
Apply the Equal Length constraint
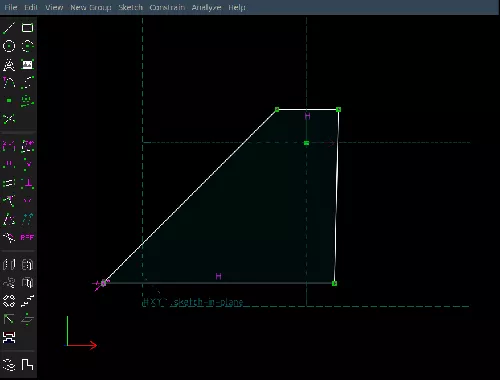[9, 219]
